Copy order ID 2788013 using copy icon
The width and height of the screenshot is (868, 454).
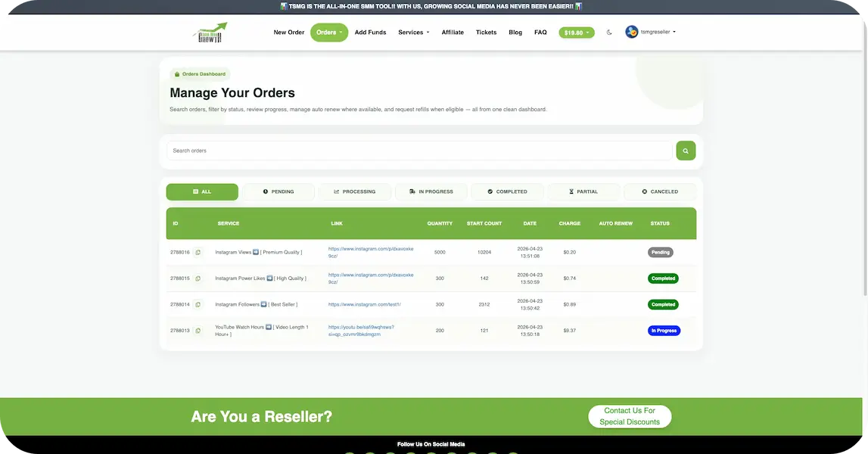pos(198,331)
